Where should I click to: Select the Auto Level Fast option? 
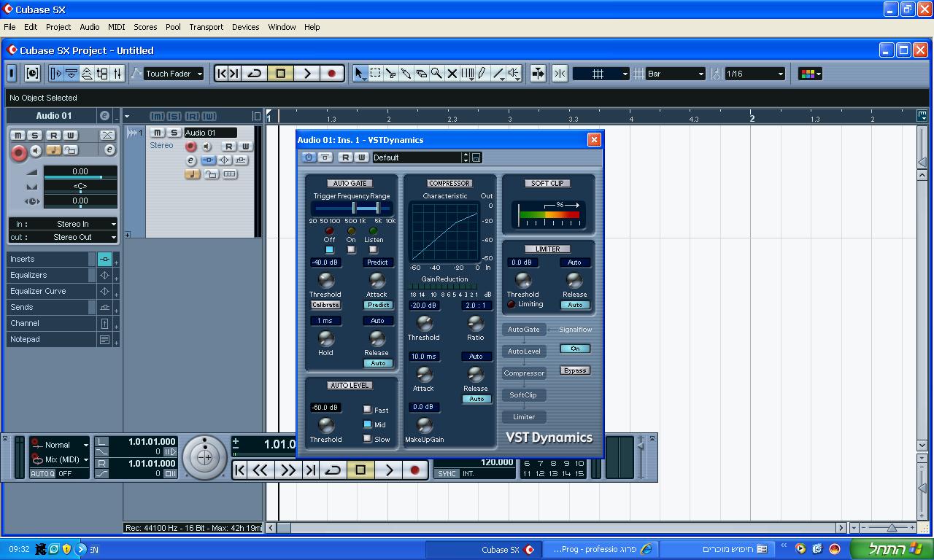pyautogui.click(x=367, y=410)
